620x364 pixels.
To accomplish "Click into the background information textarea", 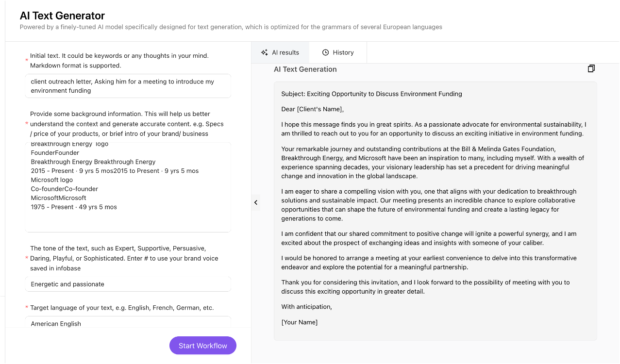I will [x=128, y=187].
